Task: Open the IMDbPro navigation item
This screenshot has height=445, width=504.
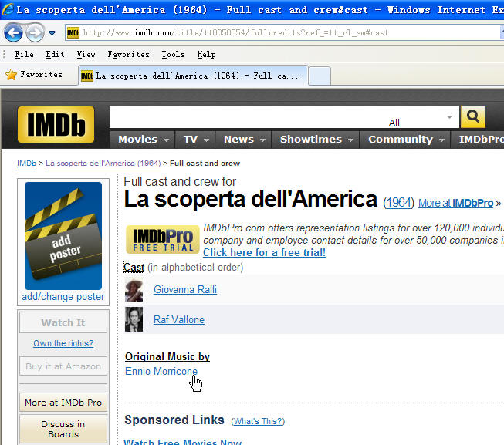Action: click(x=478, y=140)
